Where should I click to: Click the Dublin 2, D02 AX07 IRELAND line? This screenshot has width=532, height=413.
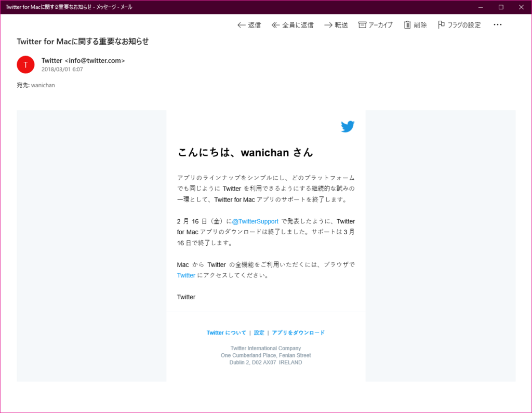click(265, 363)
